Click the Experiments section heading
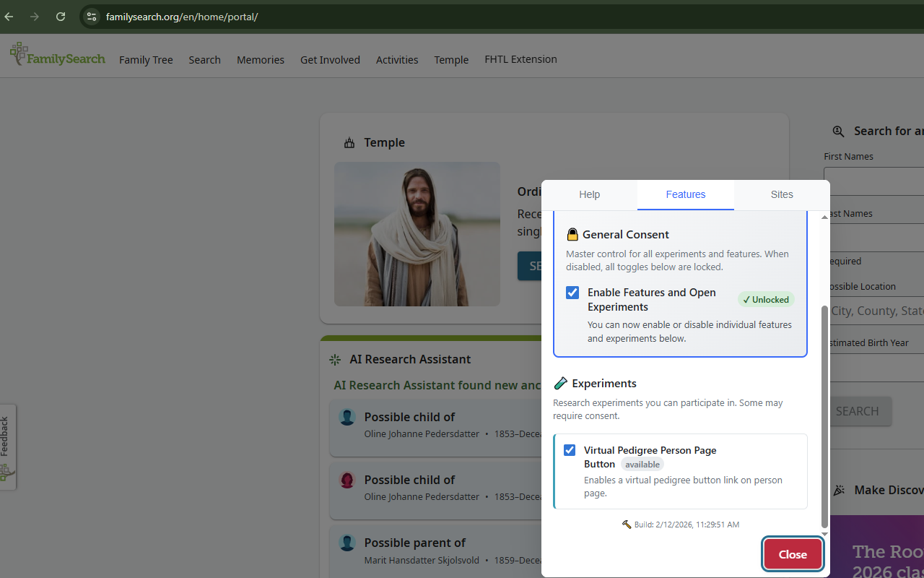This screenshot has height=578, width=924. (x=604, y=383)
